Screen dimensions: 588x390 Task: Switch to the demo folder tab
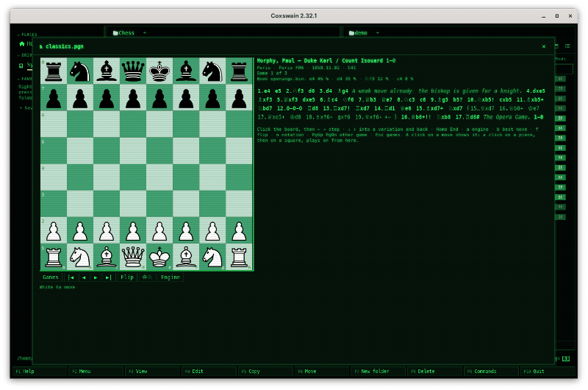(358, 33)
